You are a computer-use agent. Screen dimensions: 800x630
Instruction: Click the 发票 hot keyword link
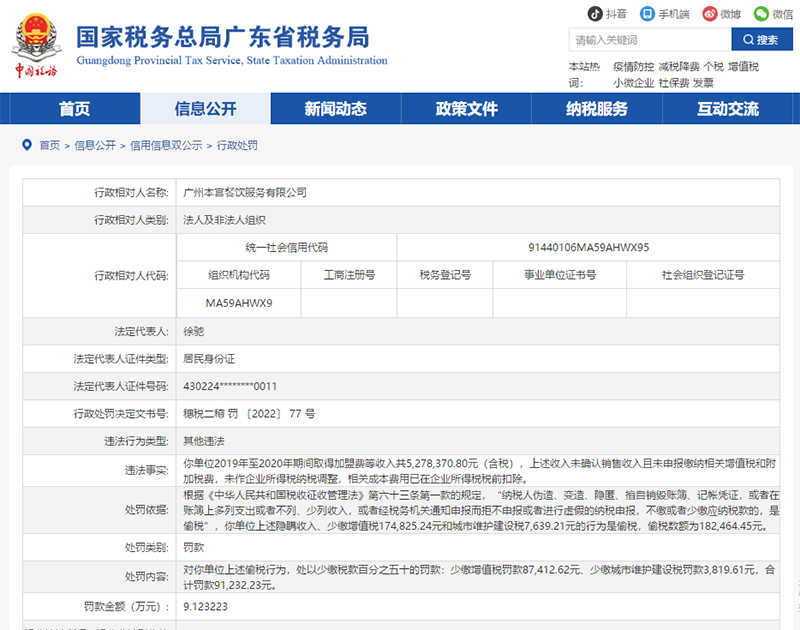pyautogui.click(x=703, y=83)
